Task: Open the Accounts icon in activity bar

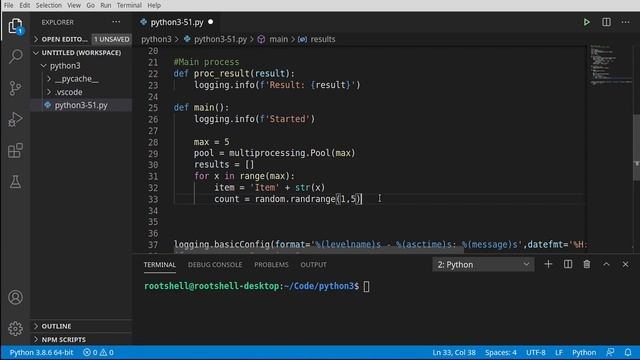Action: [x=16, y=297]
